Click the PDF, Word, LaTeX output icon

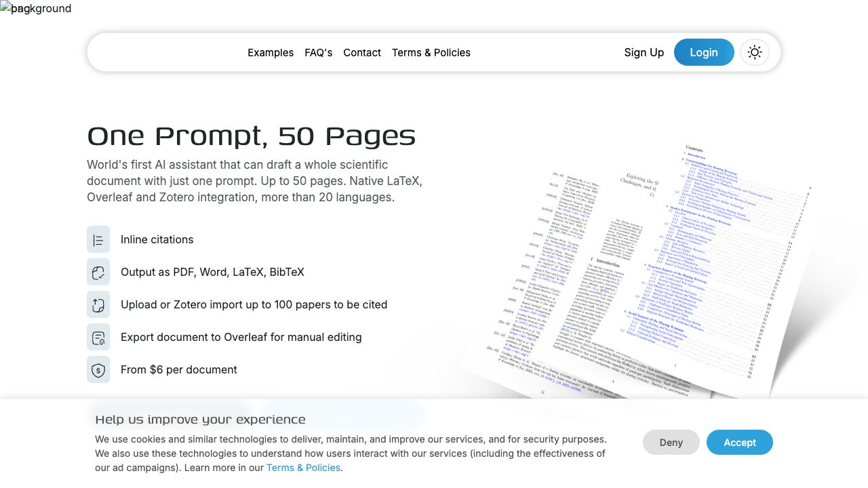click(x=98, y=272)
